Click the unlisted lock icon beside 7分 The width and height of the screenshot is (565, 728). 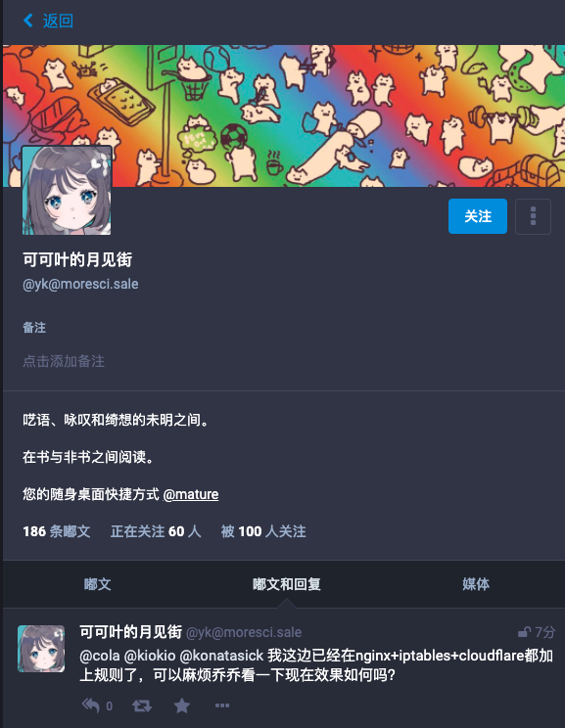[525, 632]
